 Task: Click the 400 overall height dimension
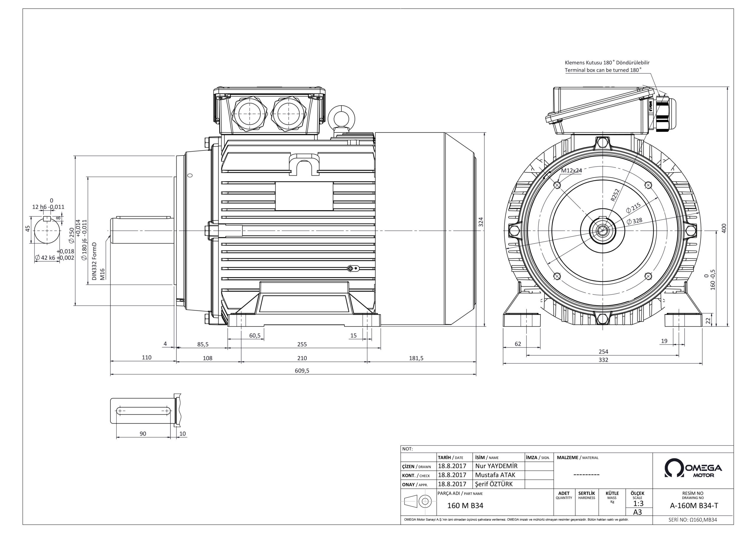(x=724, y=228)
